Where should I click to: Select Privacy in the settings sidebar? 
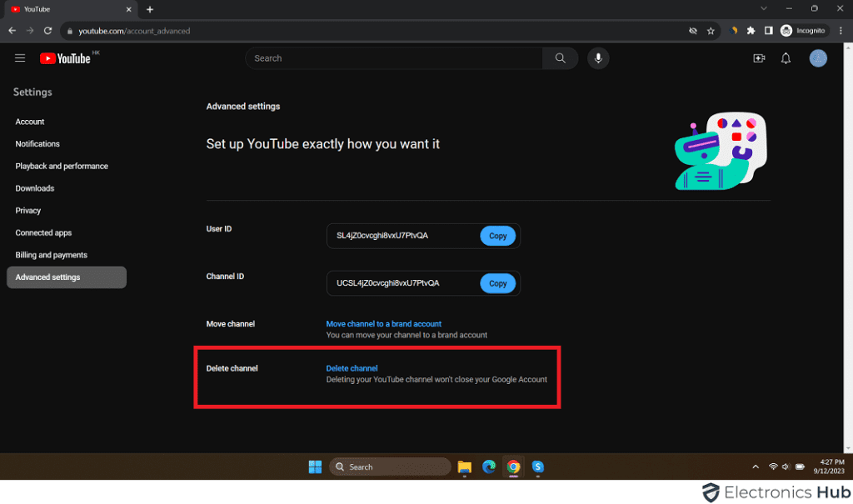pyautogui.click(x=27, y=210)
